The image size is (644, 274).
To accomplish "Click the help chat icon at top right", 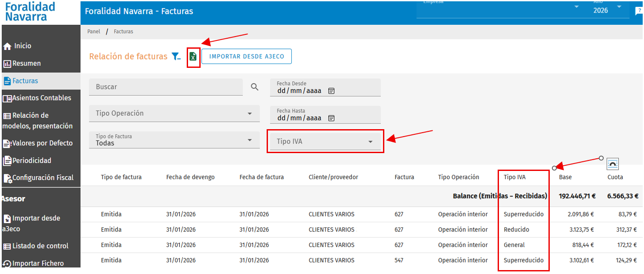I will (x=638, y=11).
